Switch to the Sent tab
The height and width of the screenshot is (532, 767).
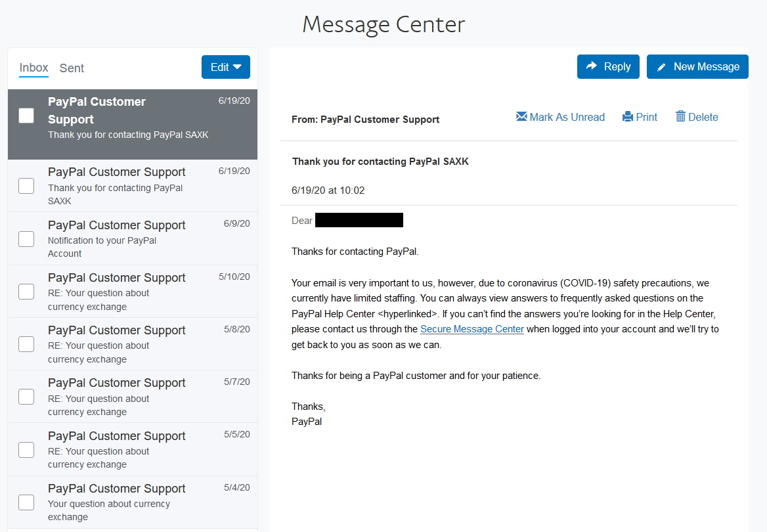(72, 68)
